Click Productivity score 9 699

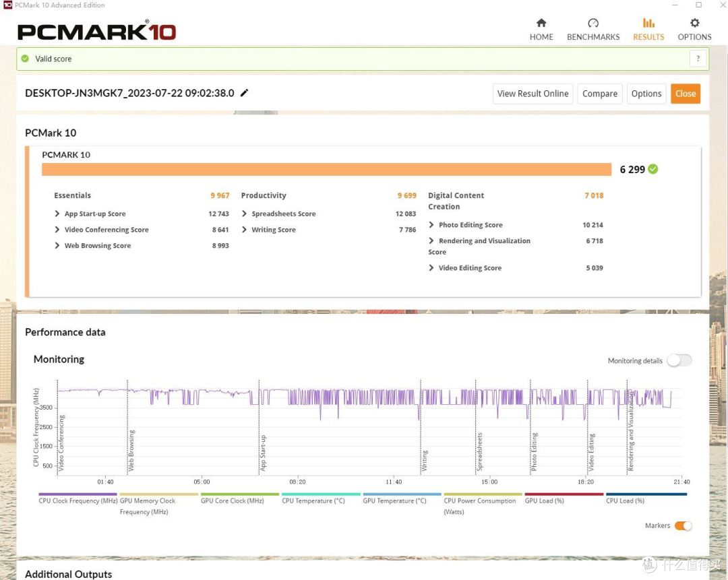(x=406, y=195)
